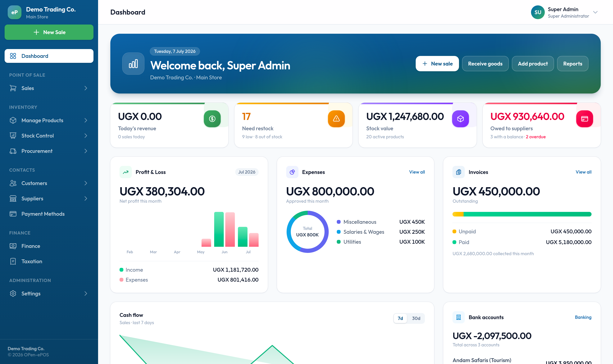Expand the Procurement chevron
The image size is (613, 364).
86,151
